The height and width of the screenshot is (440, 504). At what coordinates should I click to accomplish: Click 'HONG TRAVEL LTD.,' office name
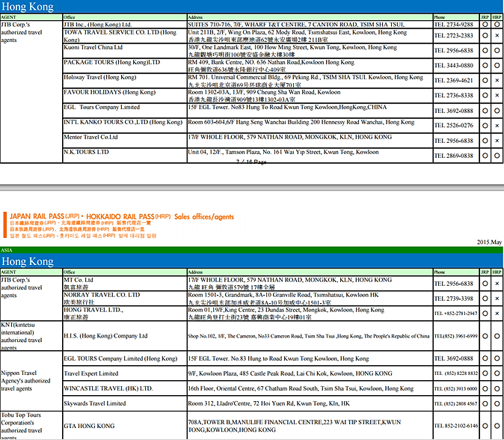click(93, 310)
